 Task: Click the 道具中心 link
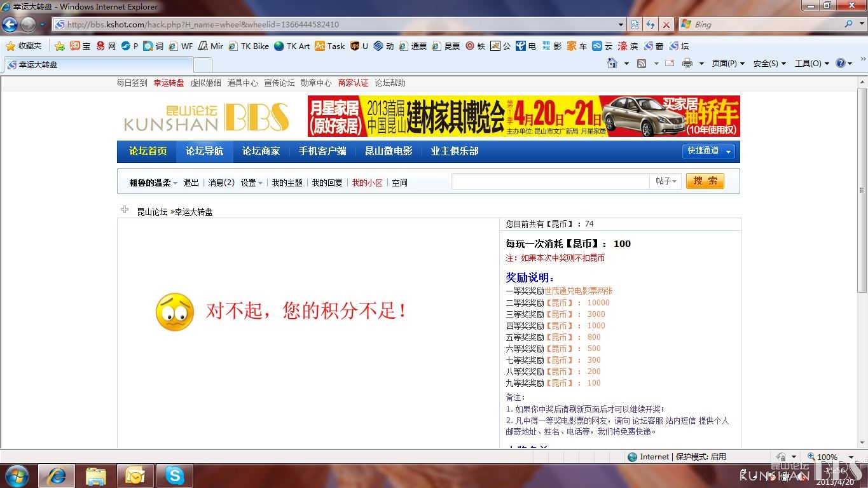coord(242,83)
